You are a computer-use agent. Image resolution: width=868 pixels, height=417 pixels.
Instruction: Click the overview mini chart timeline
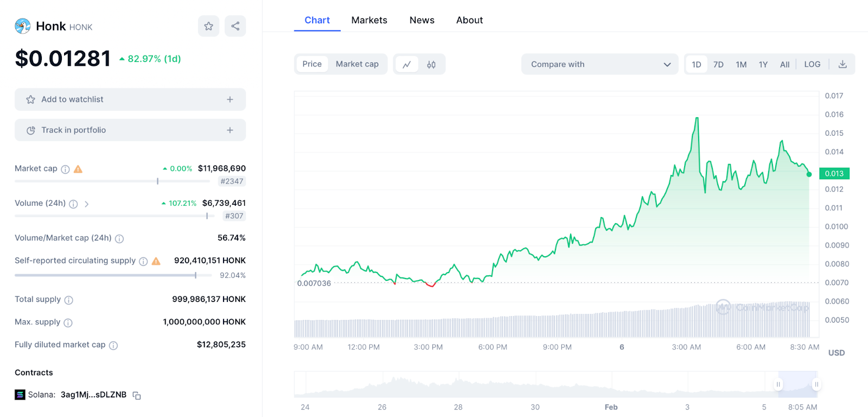[556, 384]
